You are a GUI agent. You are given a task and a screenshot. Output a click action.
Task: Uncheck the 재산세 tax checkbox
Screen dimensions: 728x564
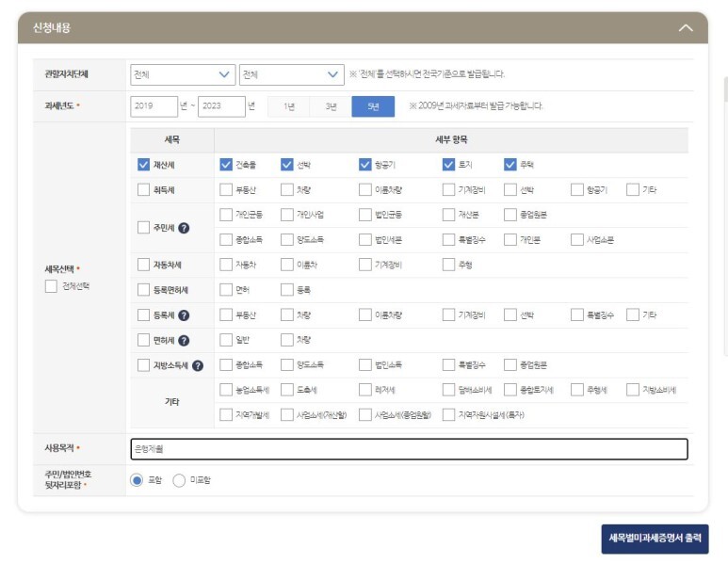pos(143,165)
